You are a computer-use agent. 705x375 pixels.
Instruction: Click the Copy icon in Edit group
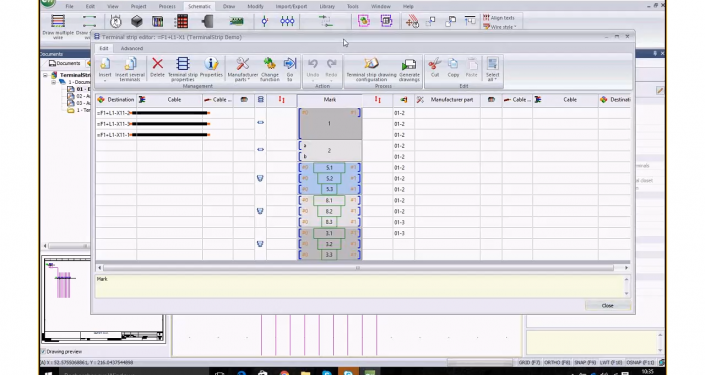[453, 67]
